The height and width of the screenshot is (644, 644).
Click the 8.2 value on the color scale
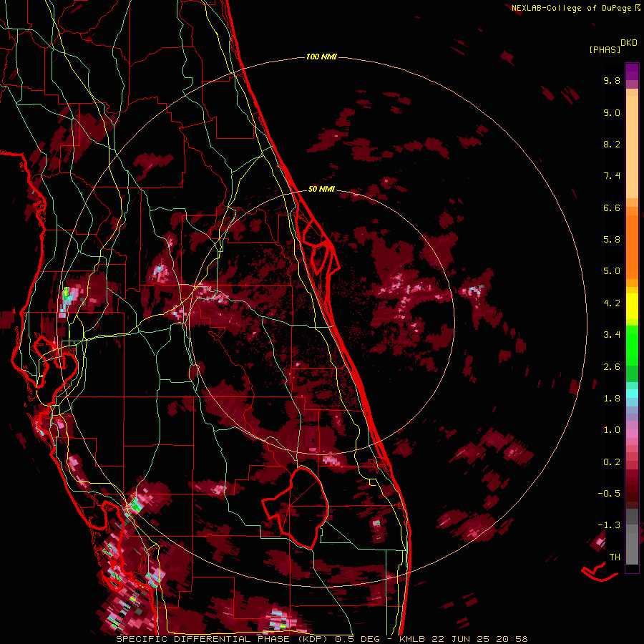pos(612,144)
